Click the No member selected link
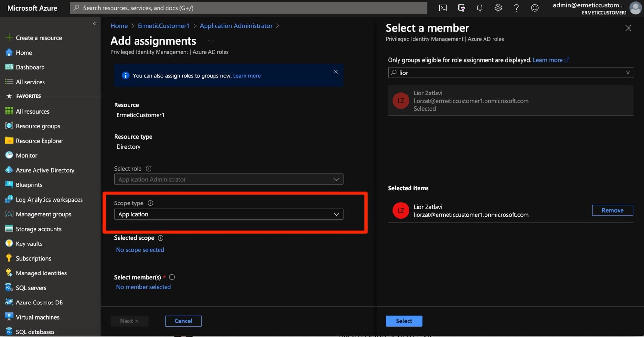Screen dimensions: 644x337 143,287
